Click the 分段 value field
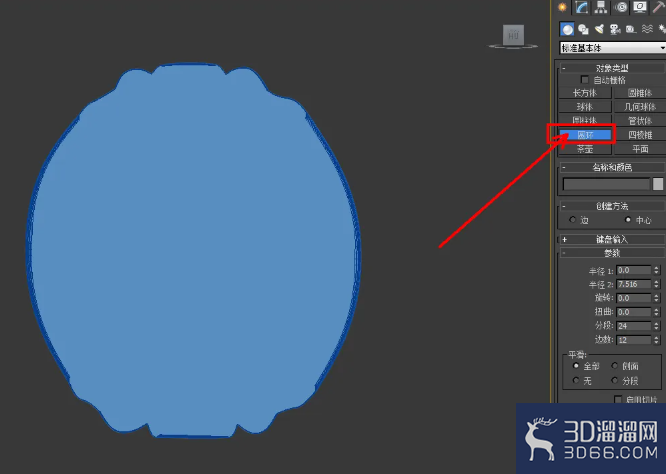 tap(633, 326)
